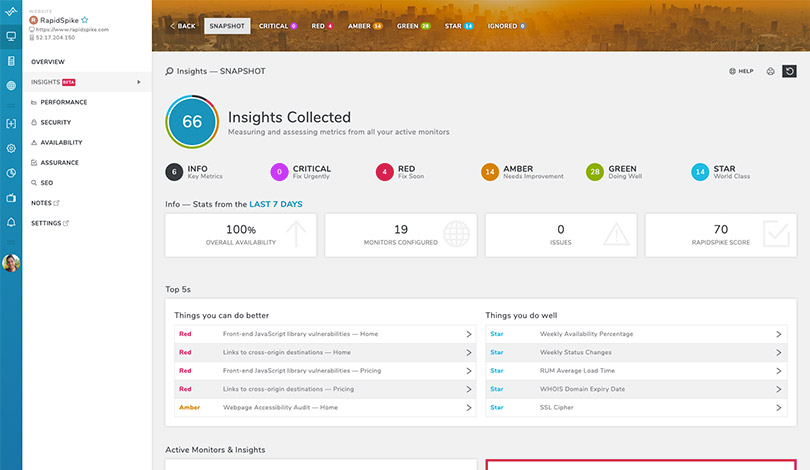This screenshot has width=810, height=470.
Task: Select the Snapshot tab
Action: tap(227, 26)
